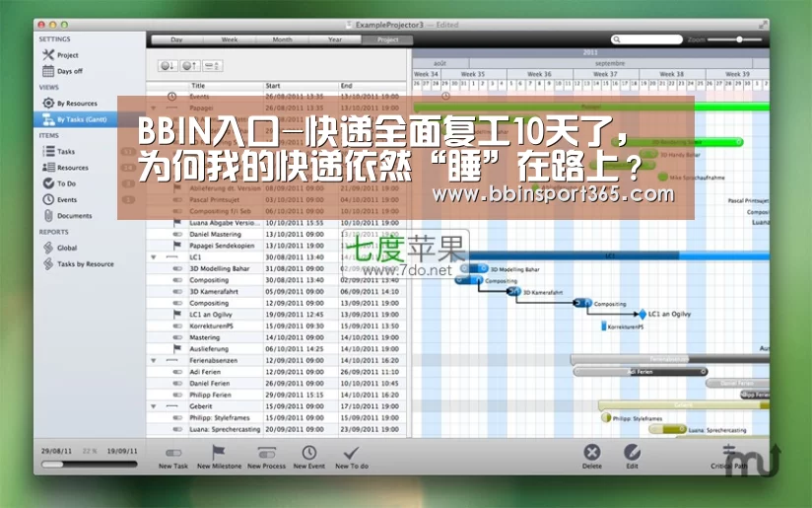Add a New Event

[x=309, y=458]
